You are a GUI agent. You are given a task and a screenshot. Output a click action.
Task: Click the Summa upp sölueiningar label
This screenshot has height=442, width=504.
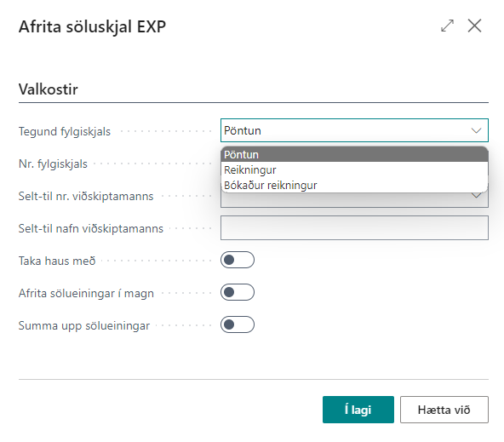pos(84,325)
